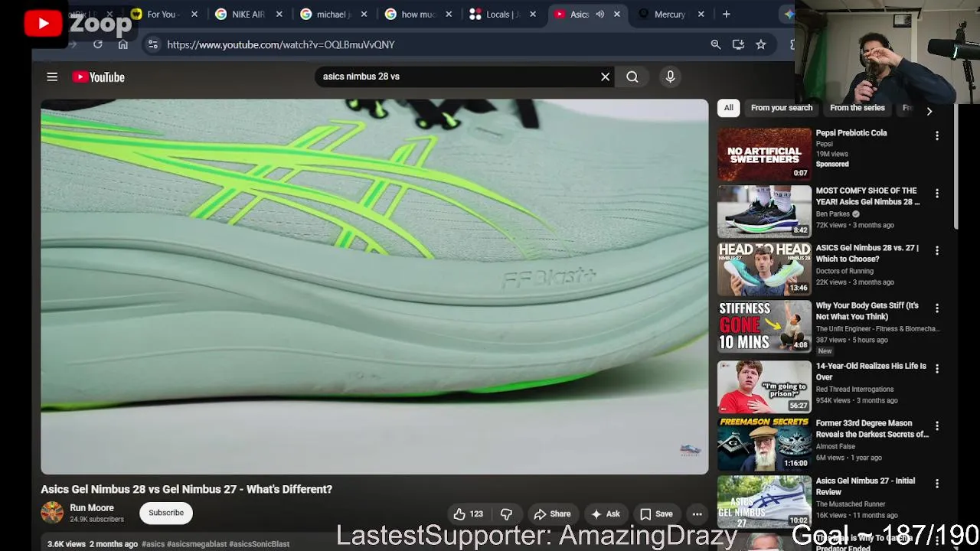Dislike the video with thumbs down
The width and height of the screenshot is (980, 551).
click(x=507, y=514)
